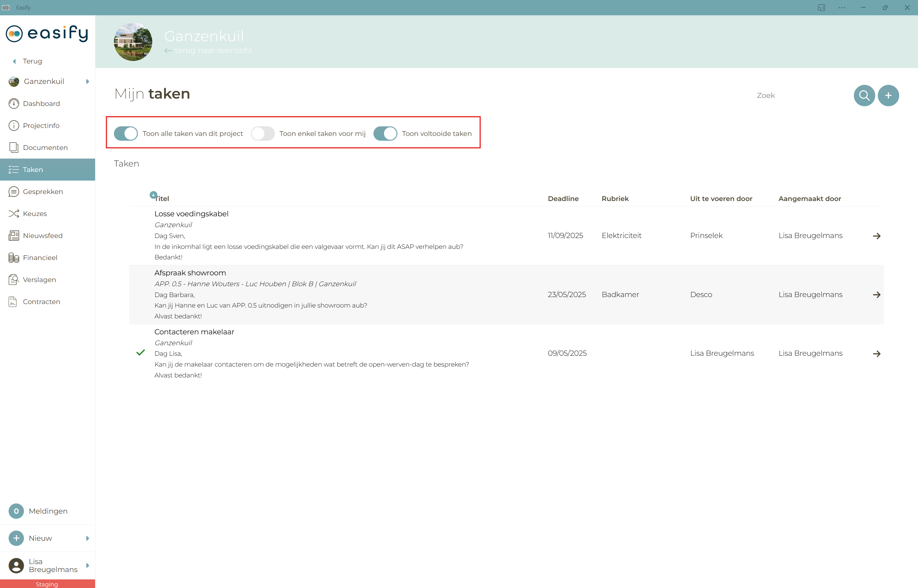Expand the Nieuw menu arrow

click(x=87, y=538)
